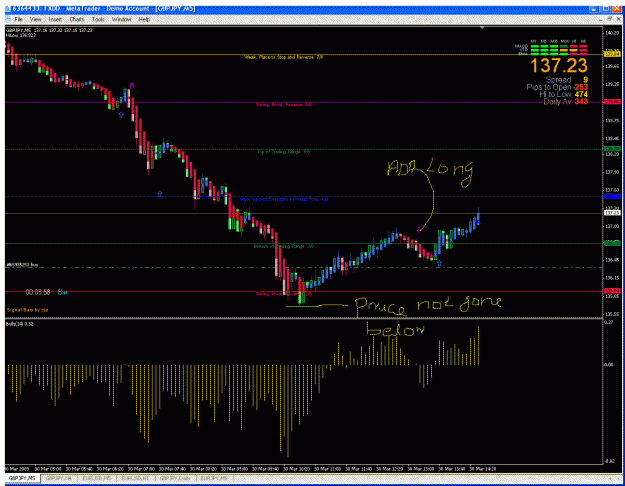The height and width of the screenshot is (486, 625).
Task: Click the MetaTrader application icon in title bar
Action: (x=8, y=8)
